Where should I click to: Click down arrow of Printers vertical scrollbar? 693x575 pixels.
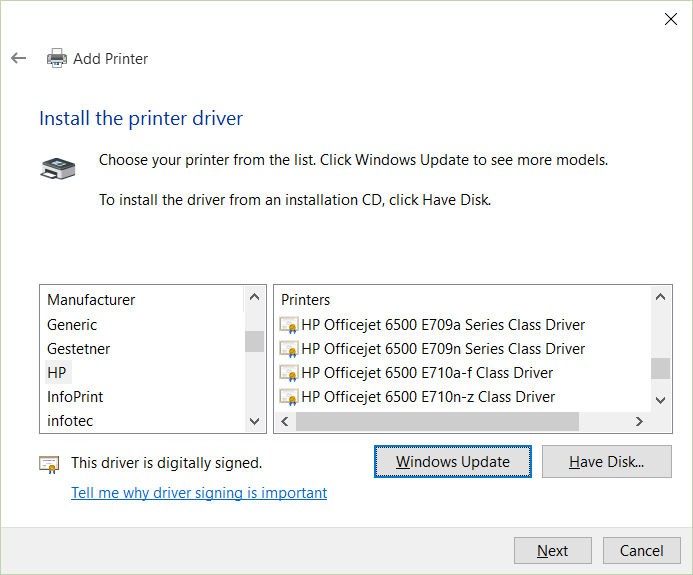660,400
